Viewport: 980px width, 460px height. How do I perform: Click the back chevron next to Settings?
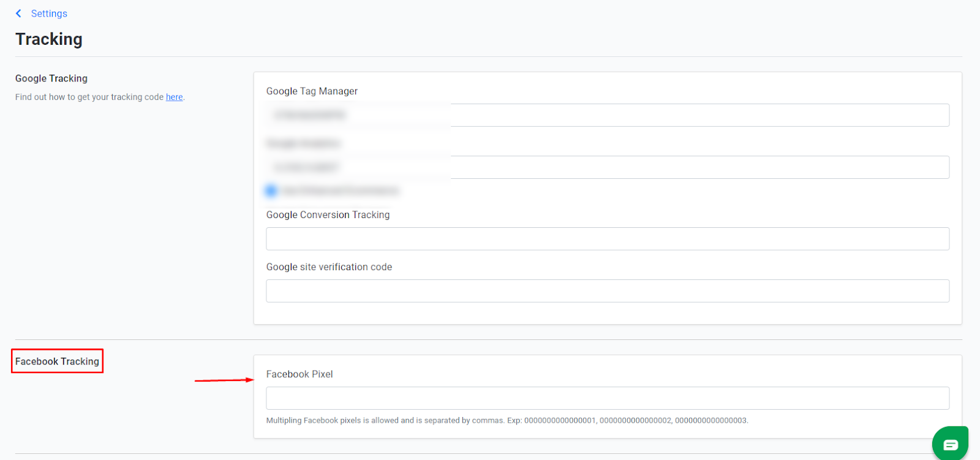coord(18,13)
